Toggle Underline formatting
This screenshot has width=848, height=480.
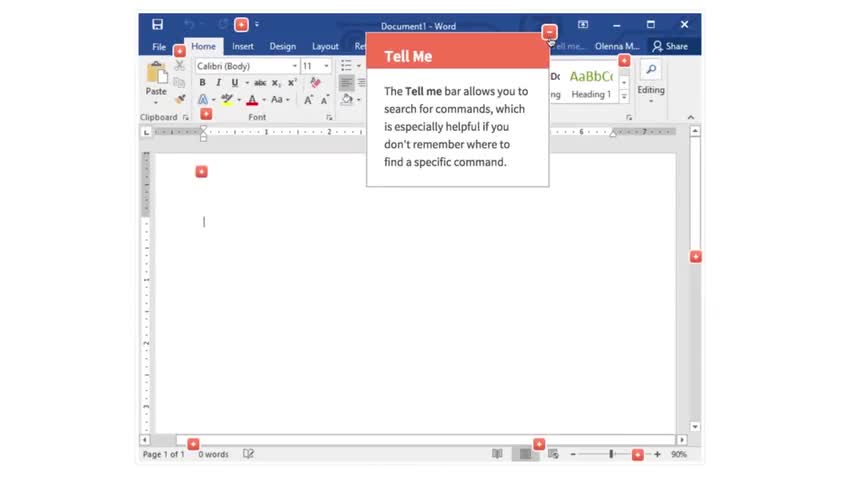[235, 83]
